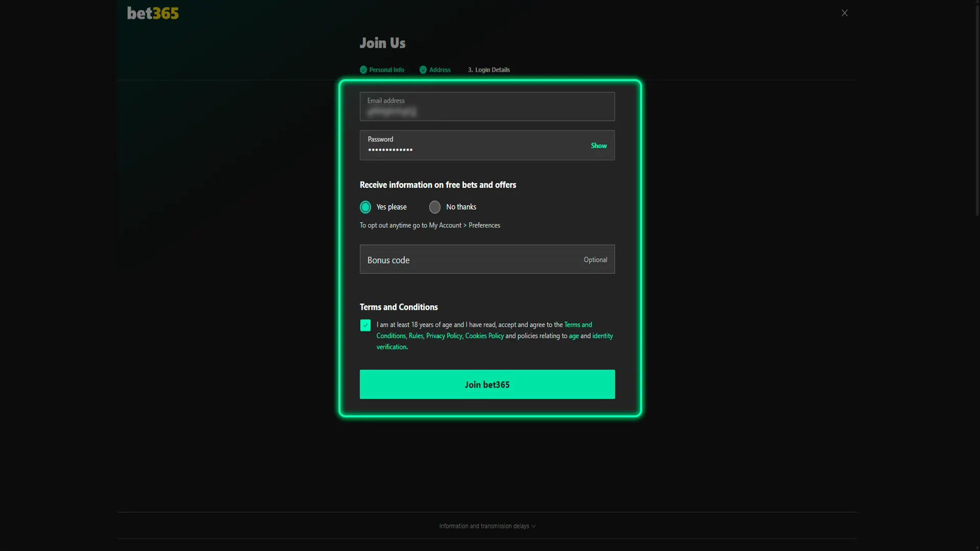Show the password characters
This screenshot has width=980, height=551.
pos(599,146)
